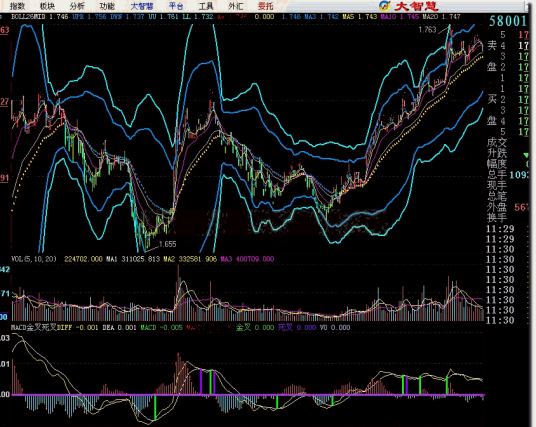This screenshot has height=427, width=536.
Task: Click the stock code 58001
Action: click(x=508, y=21)
